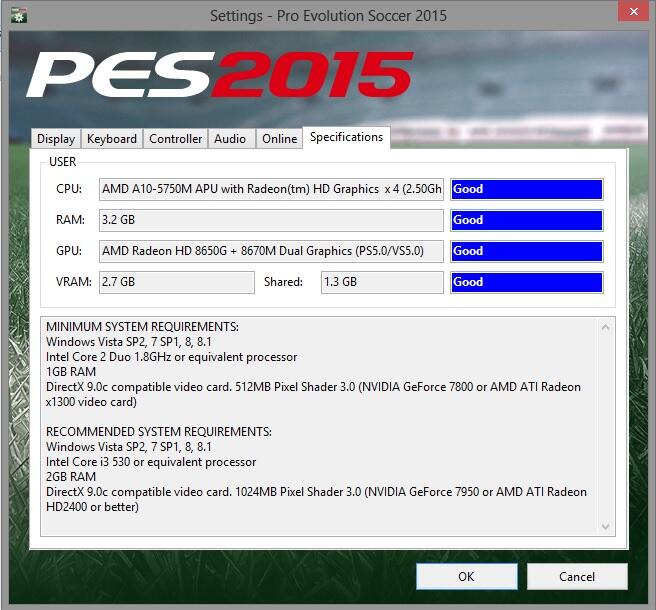Open the Keyboard tab
Viewport: 656px width, 610px height.
click(112, 138)
